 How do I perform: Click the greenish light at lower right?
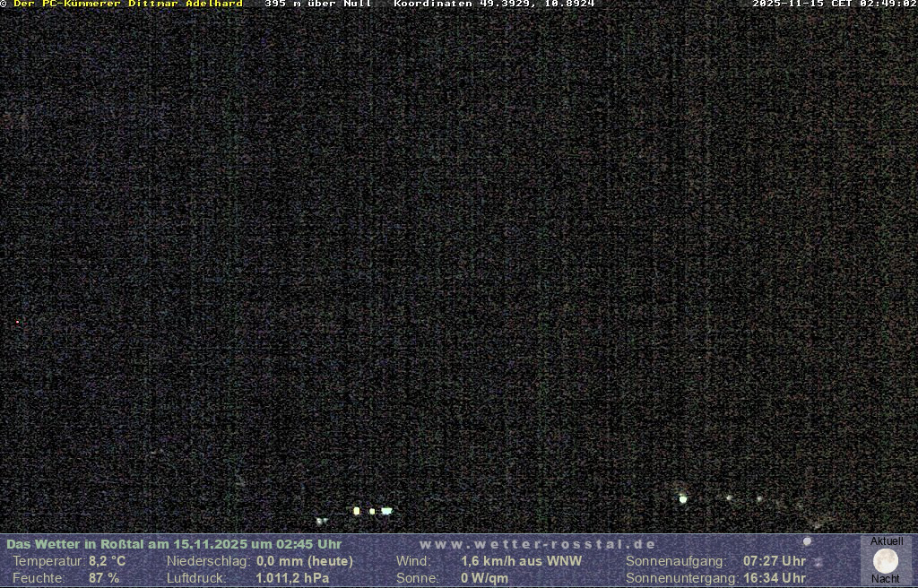point(683,498)
